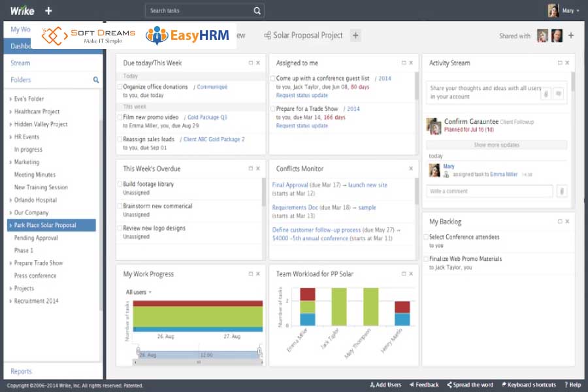The image size is (588, 392).
Task: Close the My Backlog widget
Action: pos(567,221)
